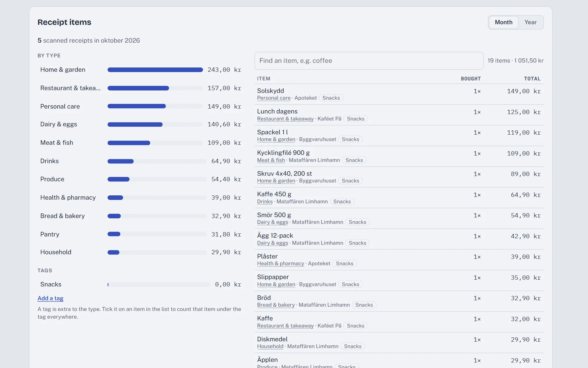Screen dimensions: 588x368
Task: Open Household type on Diskmedel row
Action: click(x=270, y=346)
